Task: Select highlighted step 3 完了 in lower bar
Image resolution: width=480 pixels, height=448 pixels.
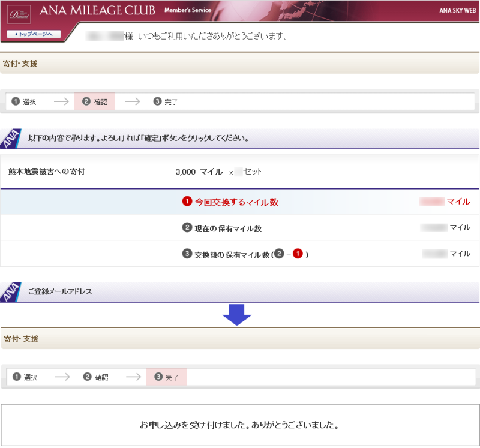Action: (x=167, y=377)
